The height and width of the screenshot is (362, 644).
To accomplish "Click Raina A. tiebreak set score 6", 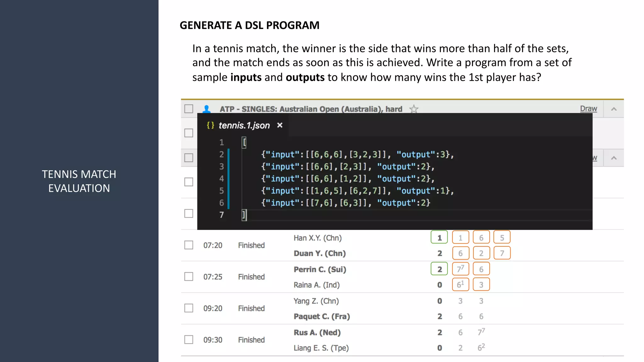I will pos(460,284).
